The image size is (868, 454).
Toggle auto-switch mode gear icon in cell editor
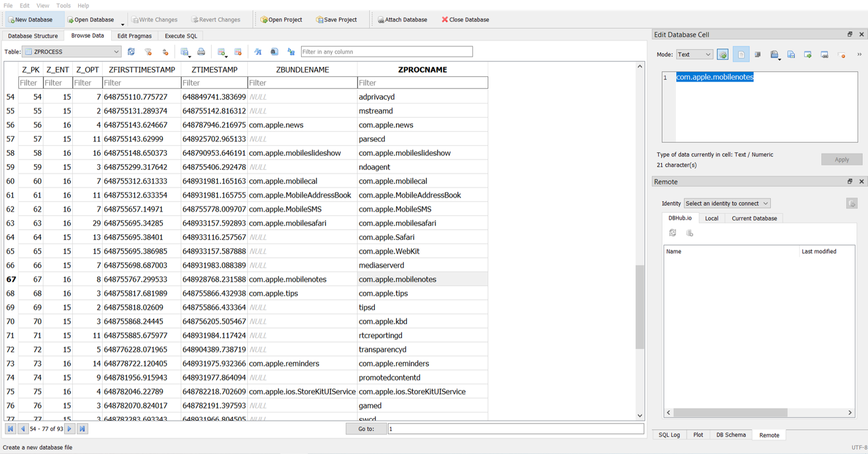tap(723, 54)
